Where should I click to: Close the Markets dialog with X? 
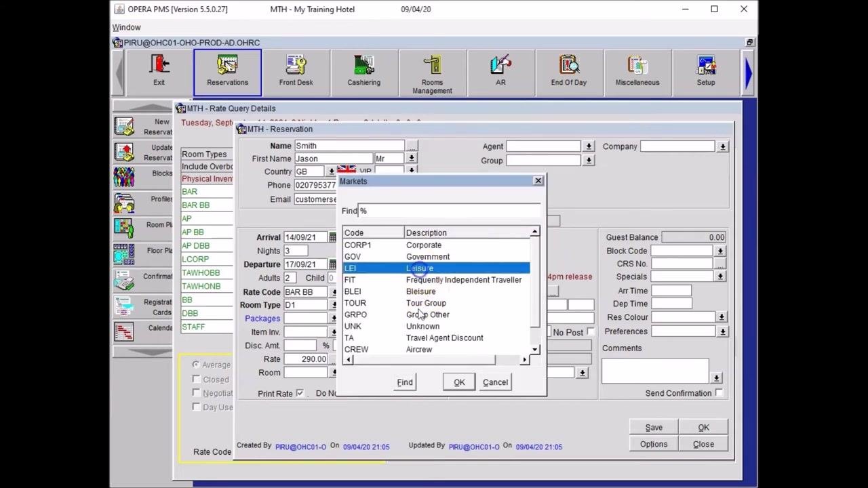click(538, 181)
